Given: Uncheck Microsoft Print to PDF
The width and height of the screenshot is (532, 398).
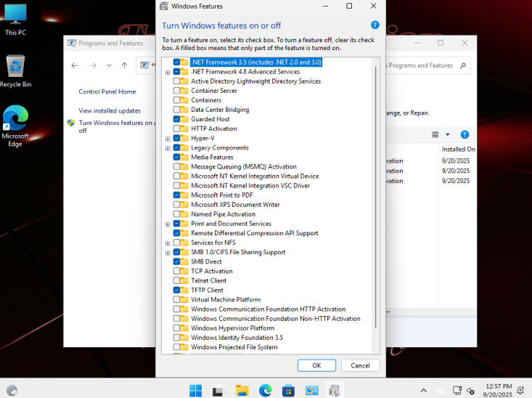Looking at the screenshot, I should (x=176, y=195).
